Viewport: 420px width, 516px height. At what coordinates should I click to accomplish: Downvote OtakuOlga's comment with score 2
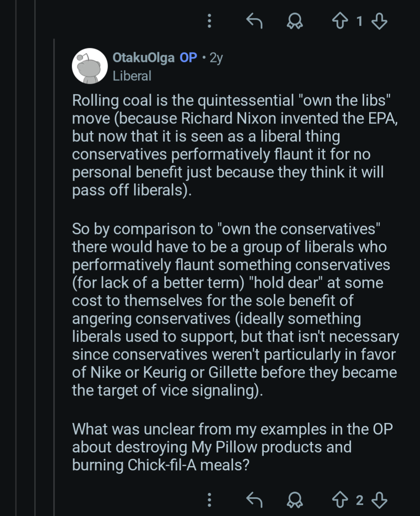click(x=379, y=500)
